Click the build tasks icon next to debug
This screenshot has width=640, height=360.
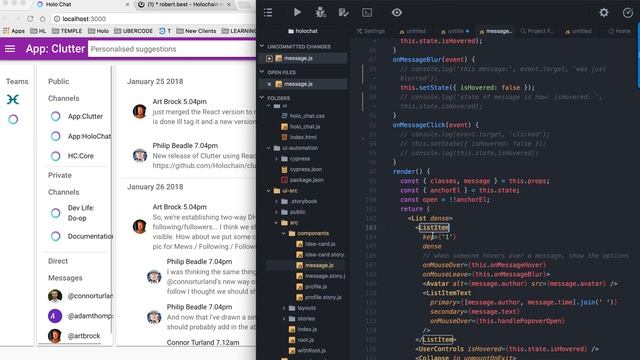[343, 13]
